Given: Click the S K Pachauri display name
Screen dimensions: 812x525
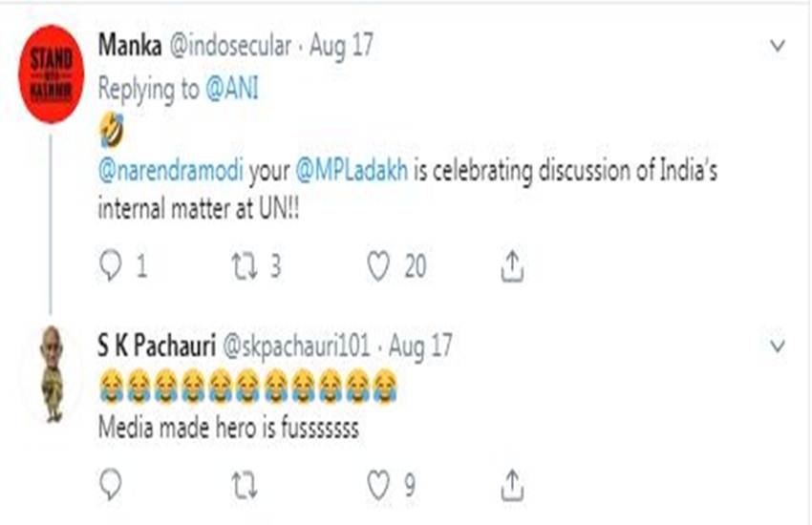Looking at the screenshot, I should (x=156, y=344).
